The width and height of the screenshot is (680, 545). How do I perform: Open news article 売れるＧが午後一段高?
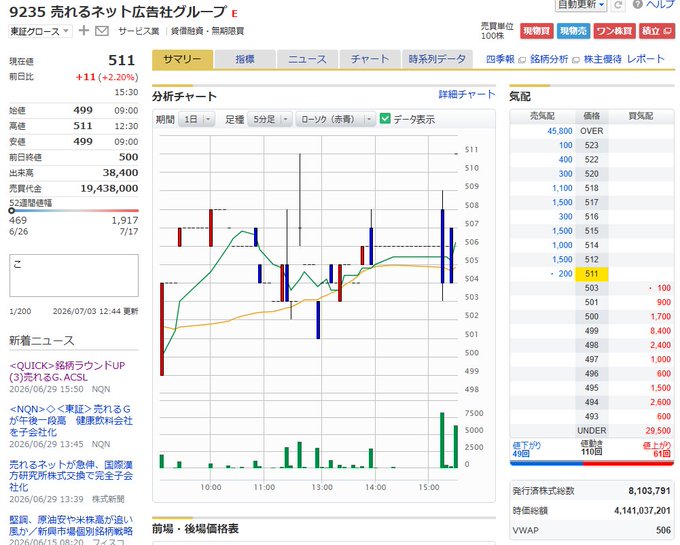[x=71, y=421]
